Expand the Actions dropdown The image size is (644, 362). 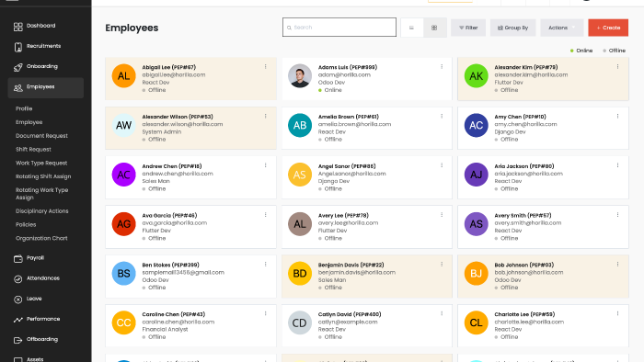561,28
